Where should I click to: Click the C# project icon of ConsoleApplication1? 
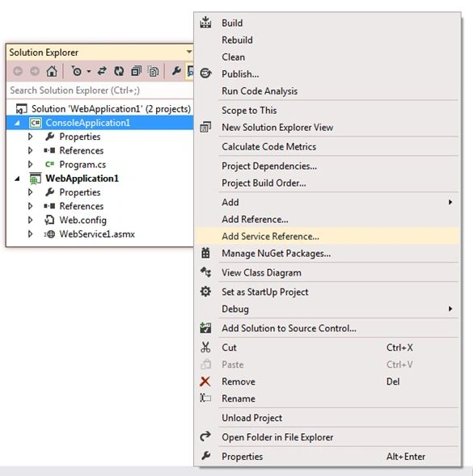[x=36, y=123]
